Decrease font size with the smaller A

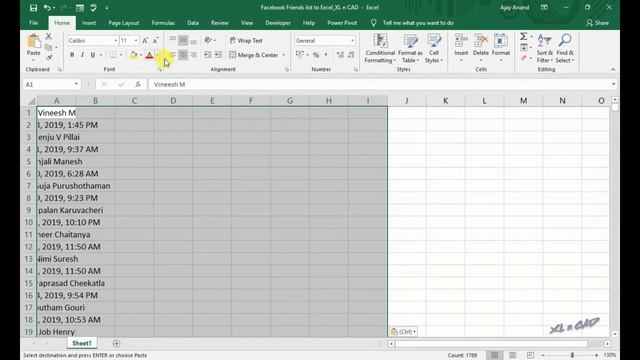coord(156,40)
